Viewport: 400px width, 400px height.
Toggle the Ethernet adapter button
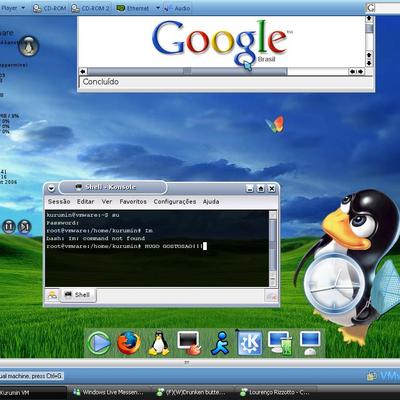(133, 8)
